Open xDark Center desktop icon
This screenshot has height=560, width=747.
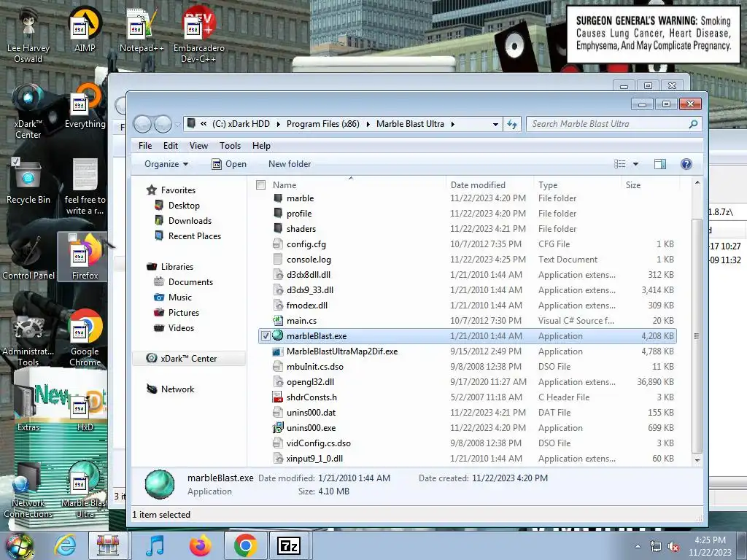[x=28, y=111]
